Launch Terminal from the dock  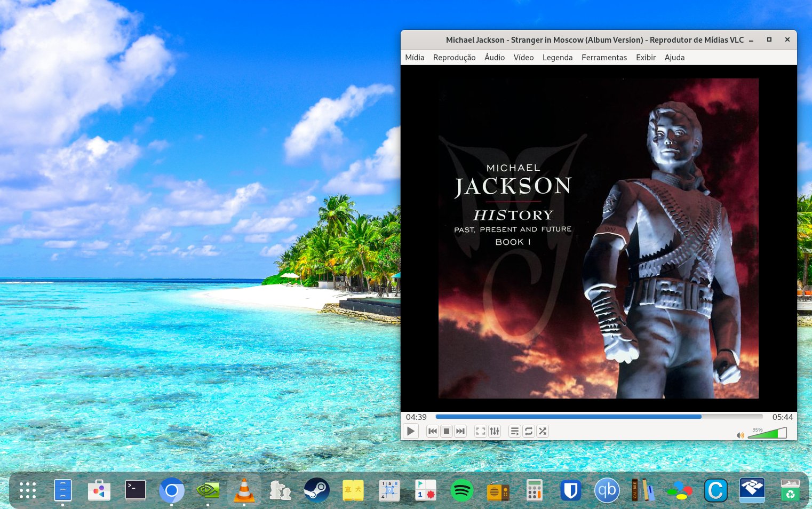pos(136,490)
